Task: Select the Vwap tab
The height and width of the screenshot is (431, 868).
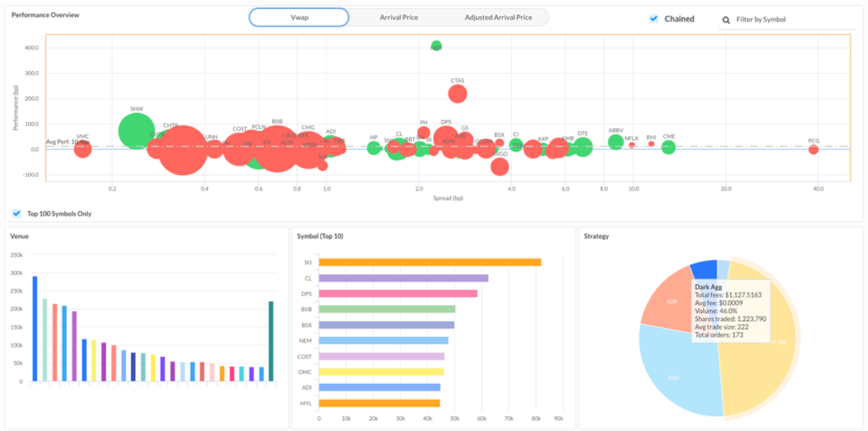Action: (x=299, y=17)
